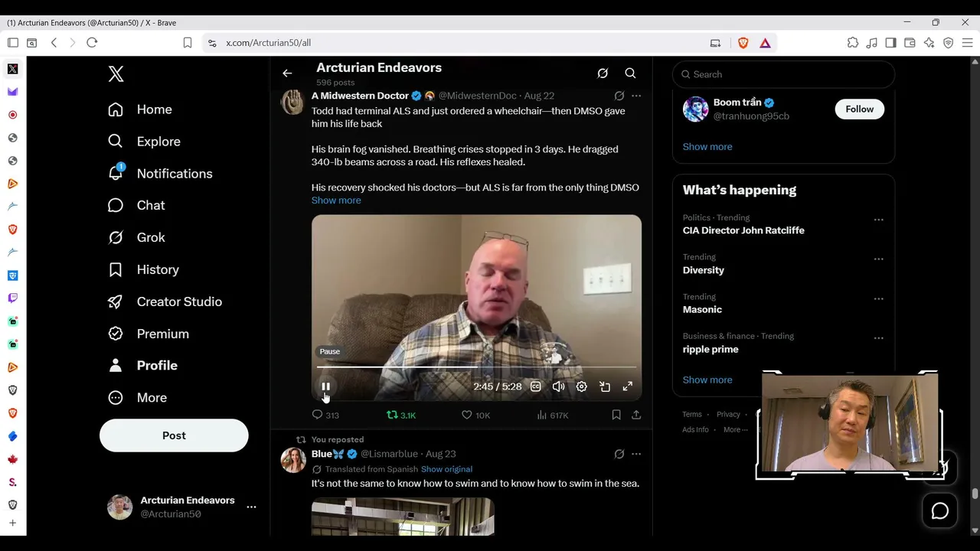Screen dimensions: 980x551
Task: Share the Midwestern Doctor post
Action: (636, 415)
